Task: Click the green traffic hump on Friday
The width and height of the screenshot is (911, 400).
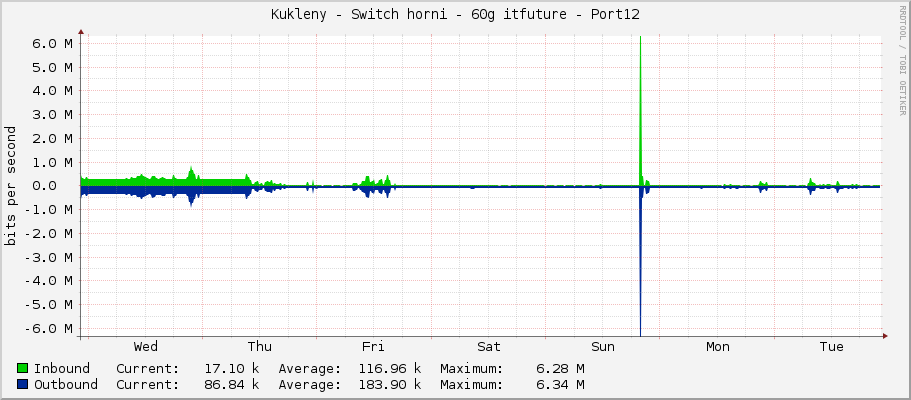Action: [x=373, y=181]
